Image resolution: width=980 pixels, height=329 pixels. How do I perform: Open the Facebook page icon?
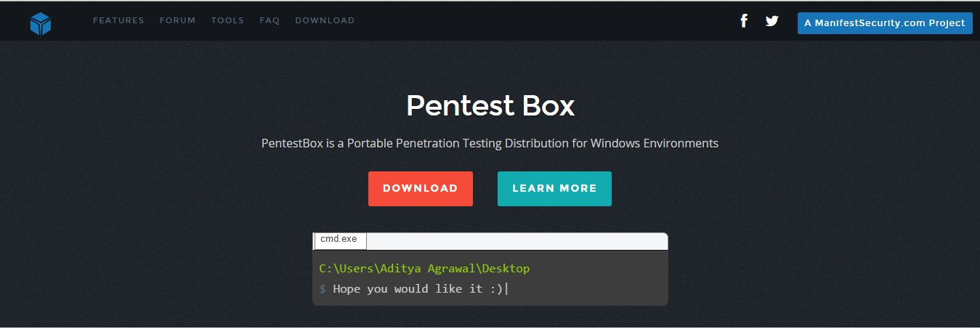pos(744,20)
